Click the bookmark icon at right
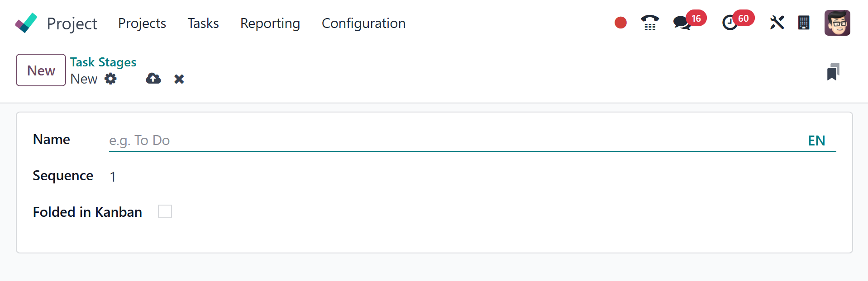Viewport: 868px width, 281px height. (x=833, y=72)
